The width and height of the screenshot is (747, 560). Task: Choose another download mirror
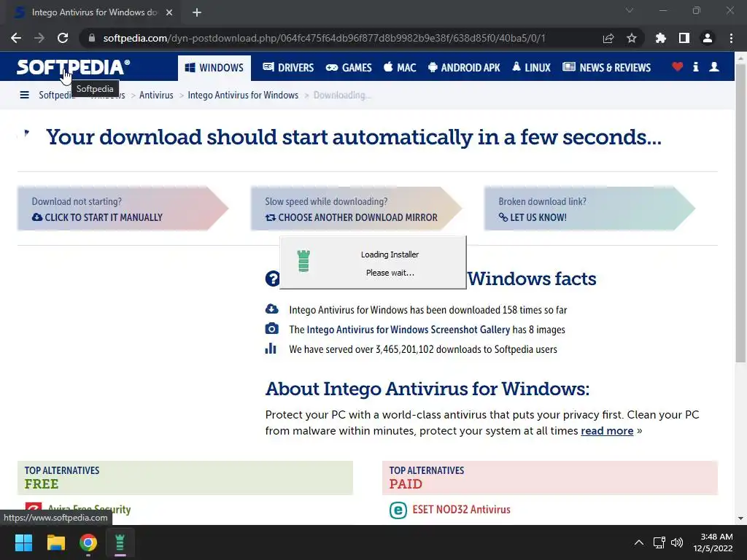[x=351, y=217]
